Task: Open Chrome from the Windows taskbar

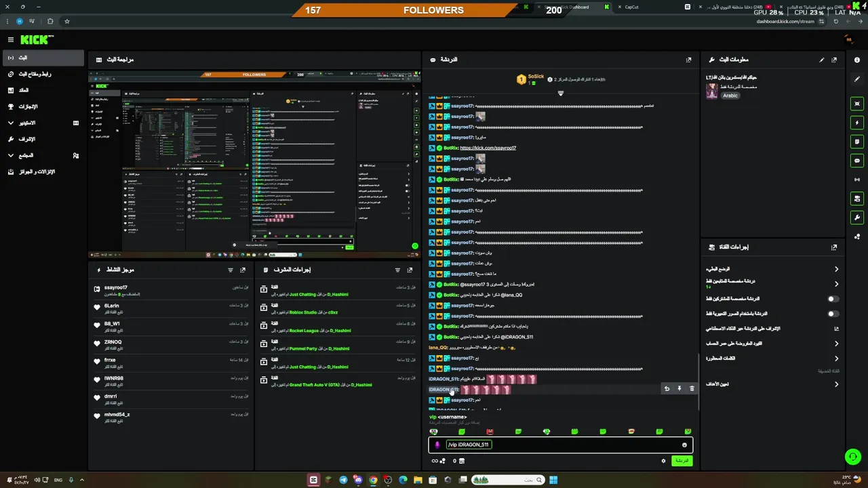Action: pos(373,480)
